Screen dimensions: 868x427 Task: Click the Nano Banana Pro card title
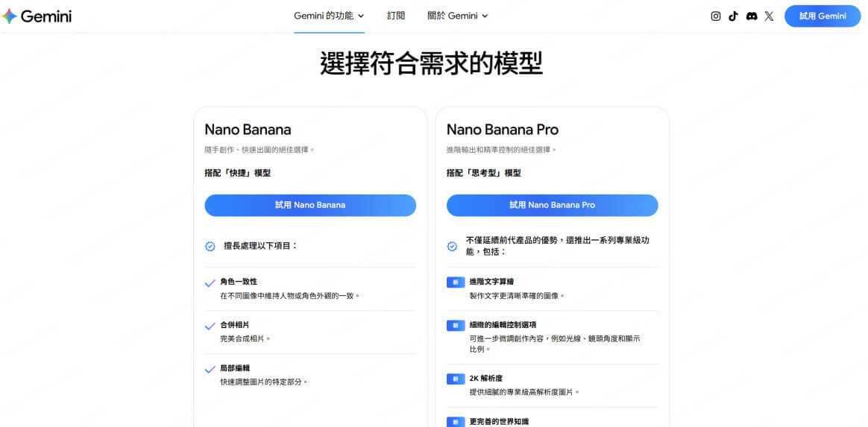[x=503, y=130]
